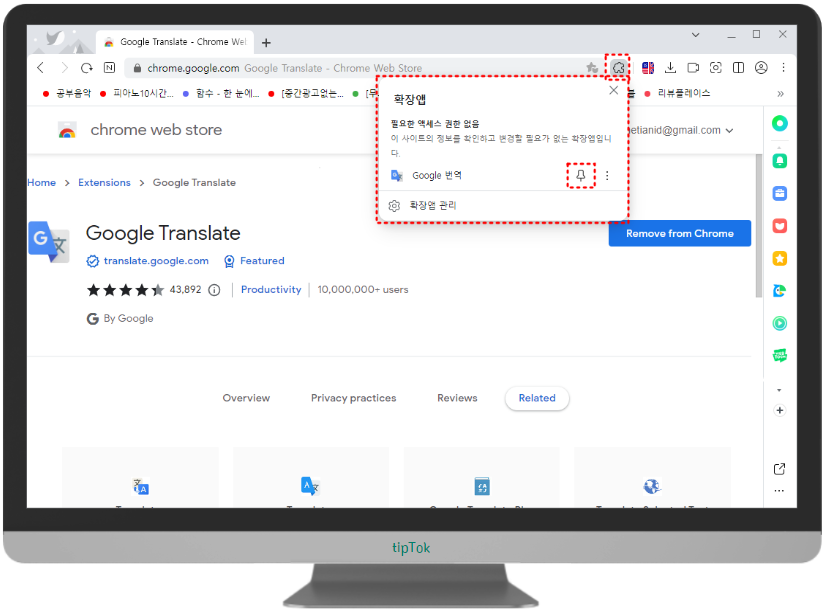This screenshot has height=610, width=826.
Task: Select the Google Translate browser tab
Action: click(x=175, y=42)
